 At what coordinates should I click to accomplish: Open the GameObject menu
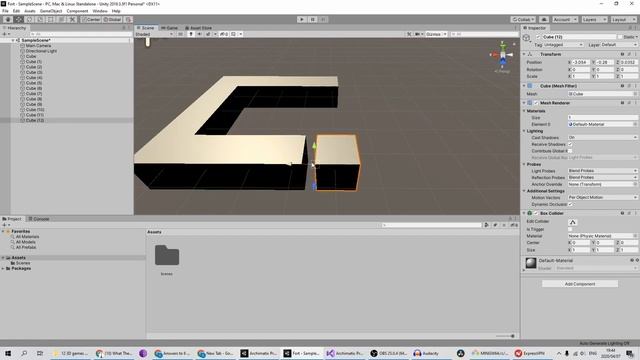pyautogui.click(x=51, y=11)
